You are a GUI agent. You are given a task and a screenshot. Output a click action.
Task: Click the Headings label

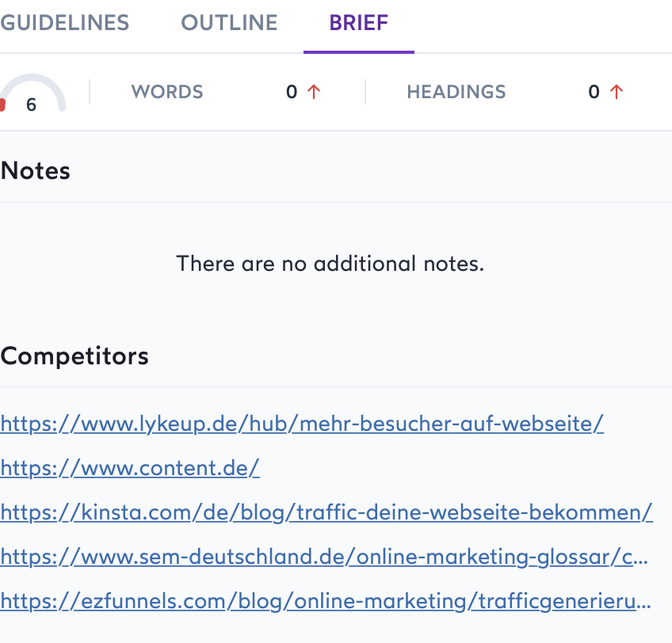[x=456, y=92]
